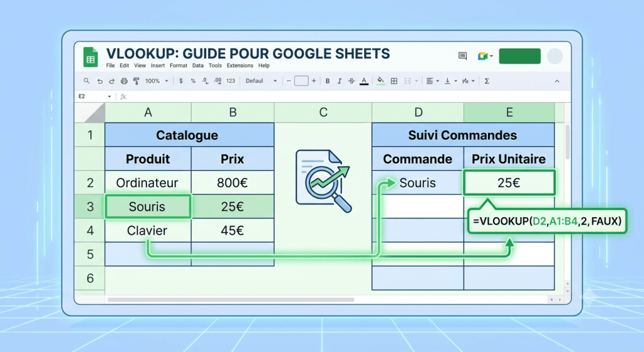The width and height of the screenshot is (644, 352).
Task: Click the Print icon
Action: click(124, 81)
